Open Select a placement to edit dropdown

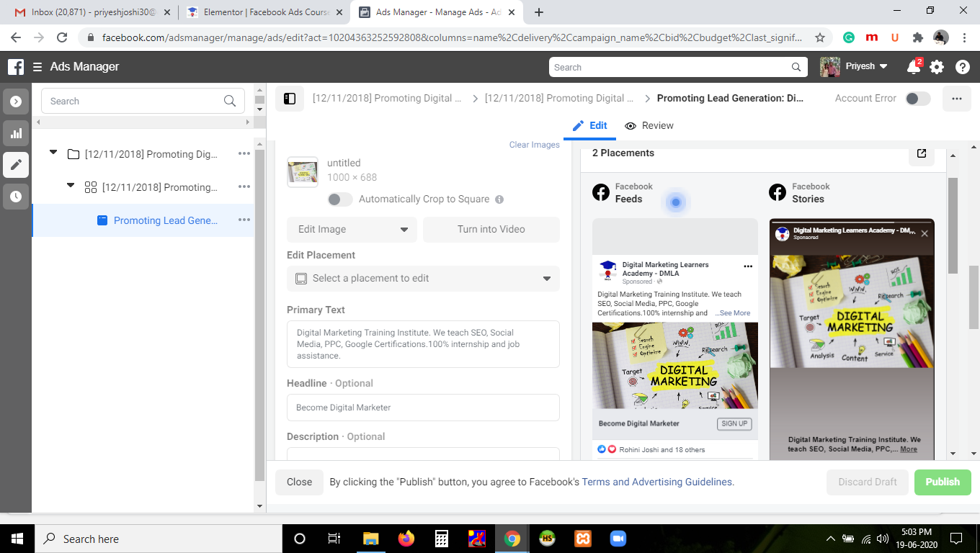point(423,279)
